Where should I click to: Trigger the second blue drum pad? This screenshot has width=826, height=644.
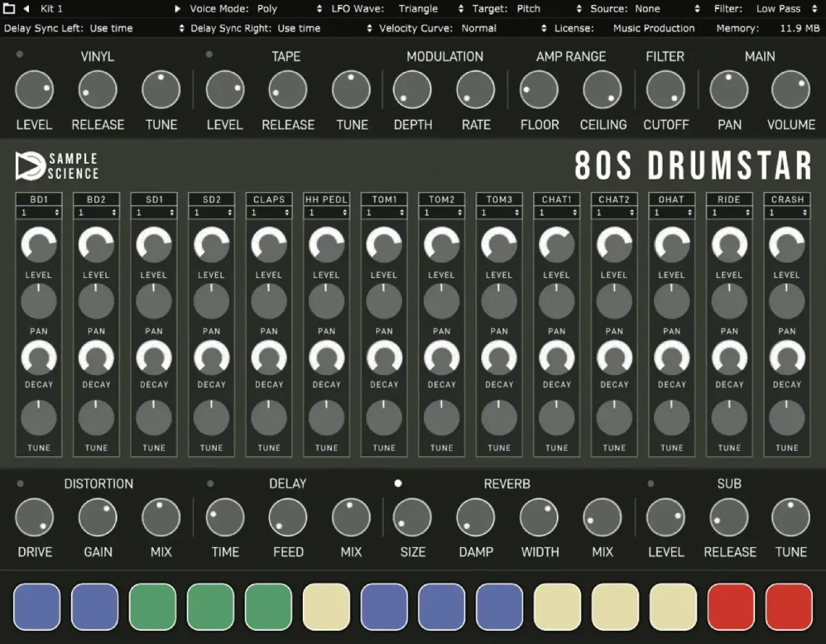(x=95, y=607)
